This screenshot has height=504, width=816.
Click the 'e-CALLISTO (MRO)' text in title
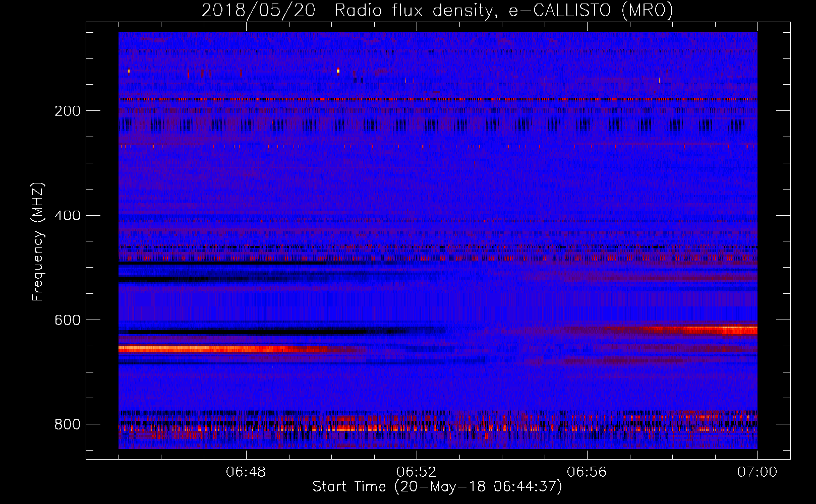coord(591,11)
